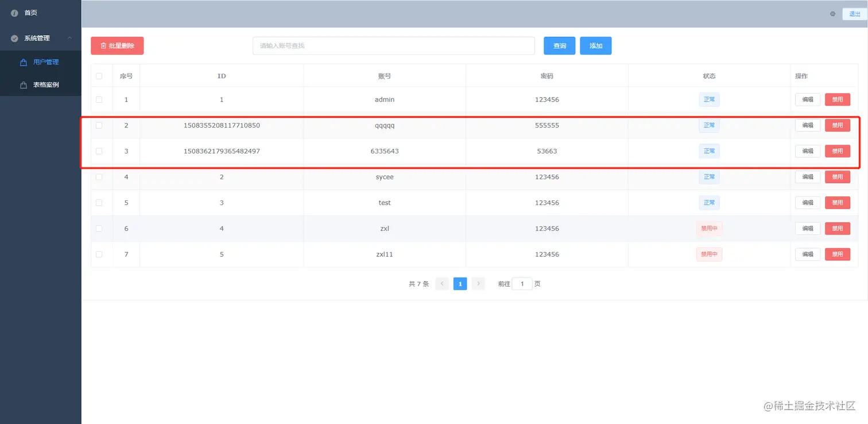Click the 账号 column header
The width and height of the screenshot is (868, 424).
coord(385,76)
